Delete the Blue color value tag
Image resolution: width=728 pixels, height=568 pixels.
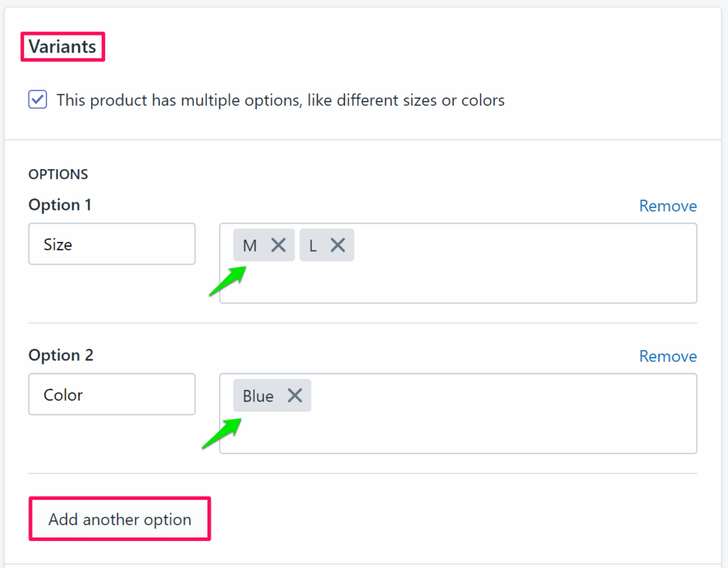[x=295, y=396]
